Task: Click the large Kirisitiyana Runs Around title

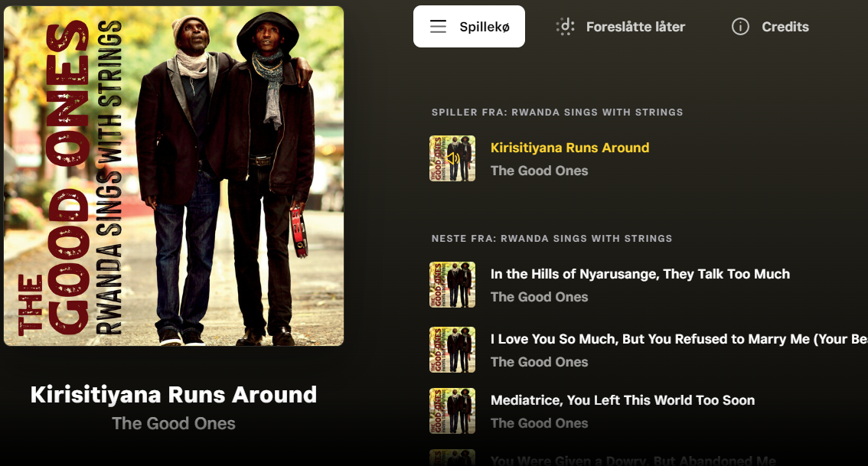Action: click(x=174, y=395)
